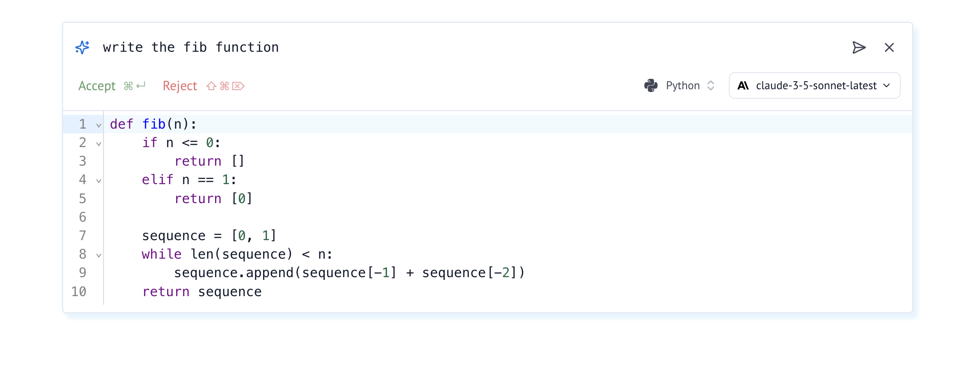
Task: Collapse the def fib(n) fold on line 1
Action: (99, 125)
